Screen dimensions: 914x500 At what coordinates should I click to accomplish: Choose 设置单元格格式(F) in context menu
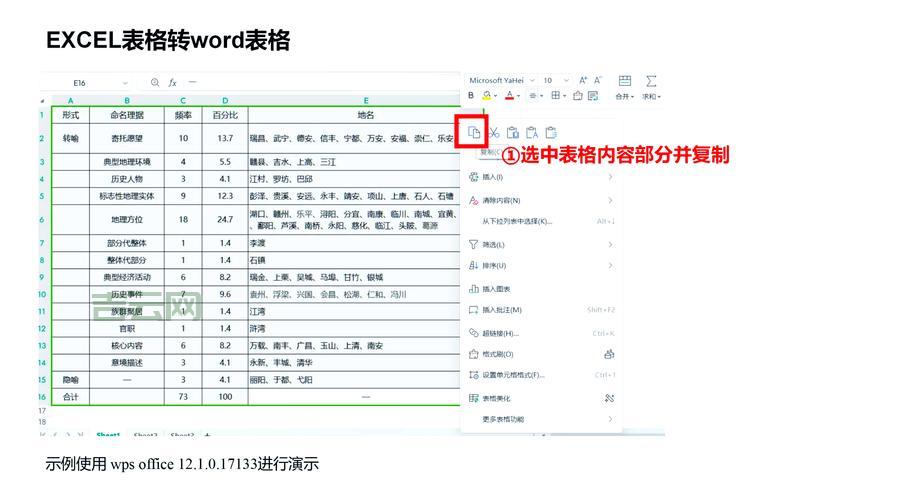pos(541,375)
